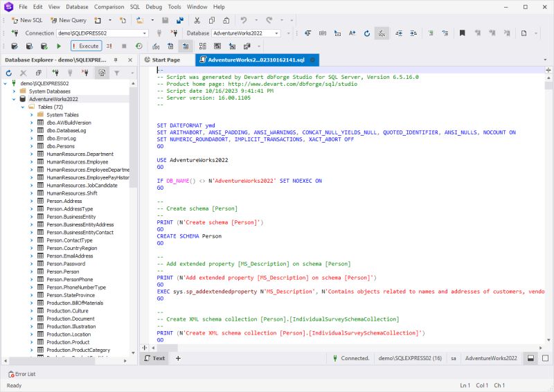Close the Database Explorer panel
Image resolution: width=554 pixels, height=392 pixels.
pyautogui.click(x=130, y=60)
